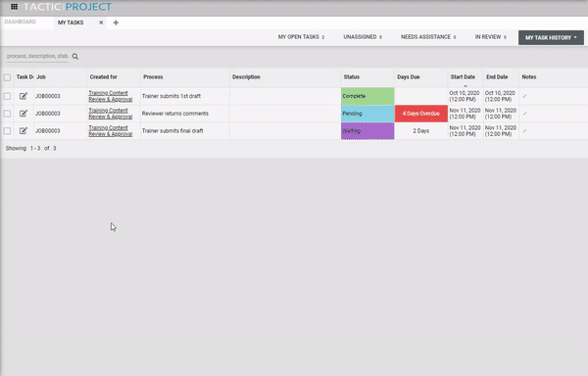The image size is (588, 376).
Task: Open Training Content link in final draft row
Action: point(110,130)
